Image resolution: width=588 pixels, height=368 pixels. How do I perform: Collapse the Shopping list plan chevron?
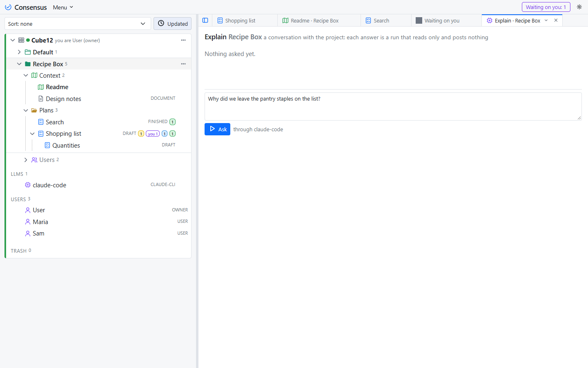coord(32,134)
